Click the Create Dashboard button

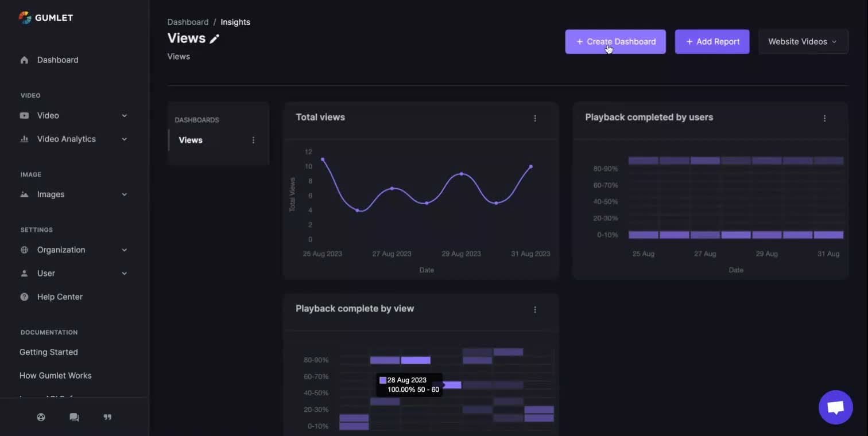click(x=615, y=42)
